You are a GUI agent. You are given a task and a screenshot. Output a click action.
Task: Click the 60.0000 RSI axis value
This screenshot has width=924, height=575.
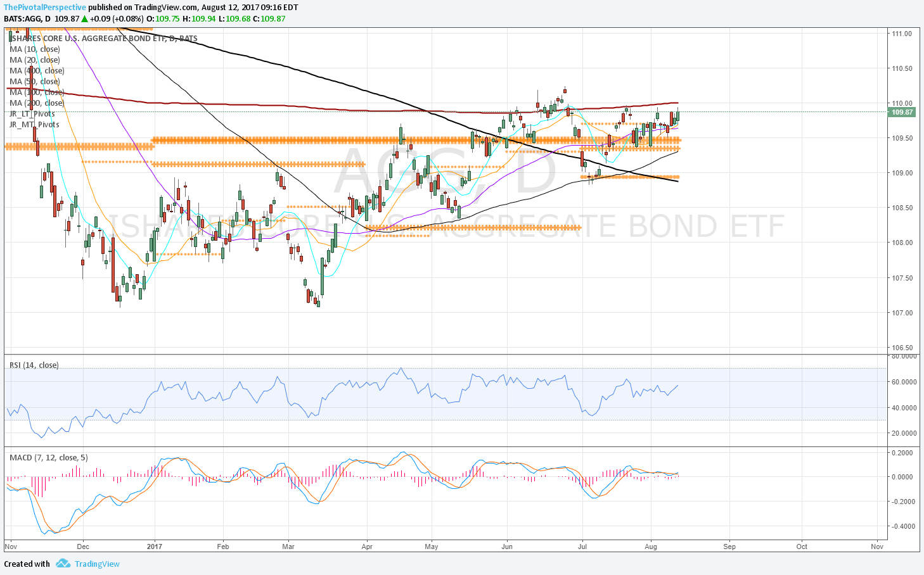pos(904,382)
